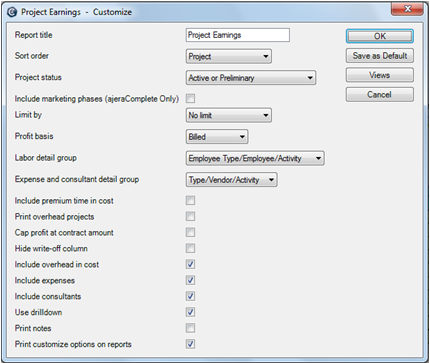The image size is (430, 363).
Task: Open the Sort order dropdown
Action: pyautogui.click(x=229, y=56)
